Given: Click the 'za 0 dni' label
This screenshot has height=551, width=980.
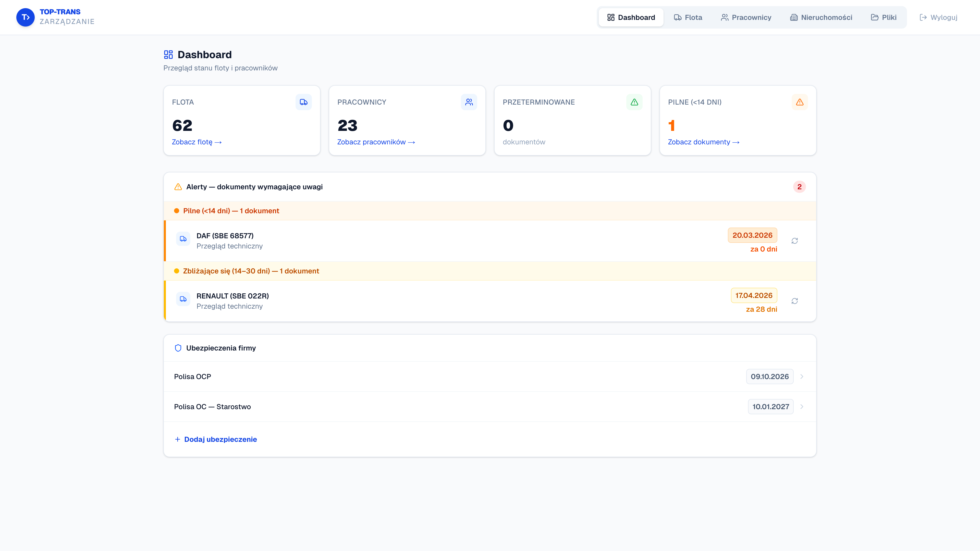Looking at the screenshot, I should click(x=764, y=249).
